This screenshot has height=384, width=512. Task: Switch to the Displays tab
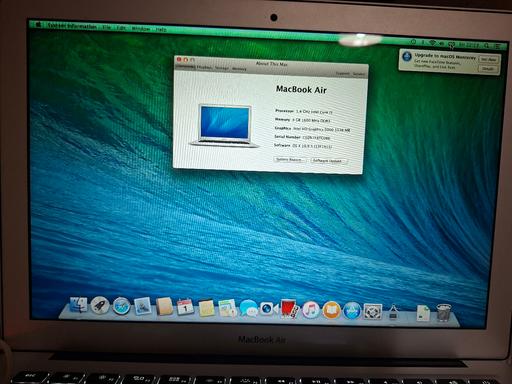click(x=204, y=67)
